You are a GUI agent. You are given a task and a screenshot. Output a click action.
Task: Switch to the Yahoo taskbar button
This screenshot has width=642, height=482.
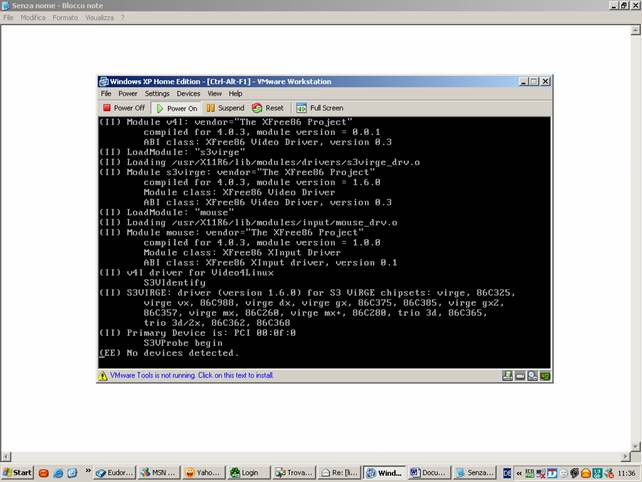pyautogui.click(x=204, y=473)
